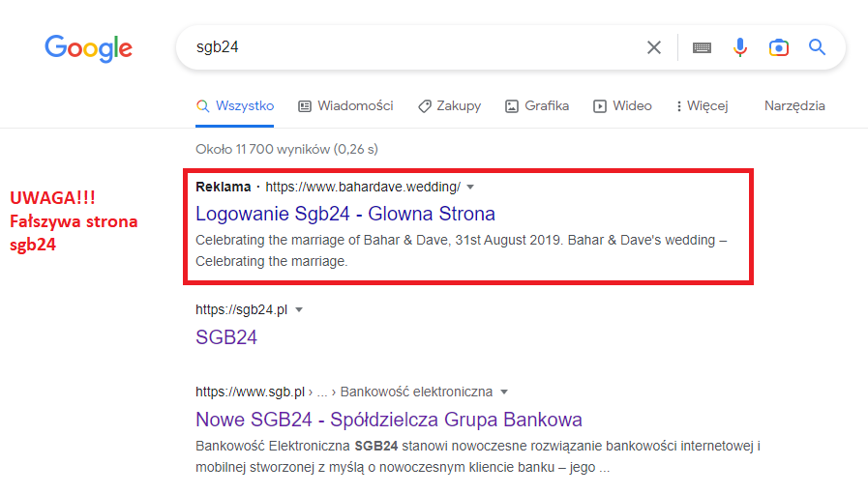Switch to Wideo videos tab
The height and width of the screenshot is (494, 868).
[x=622, y=105]
